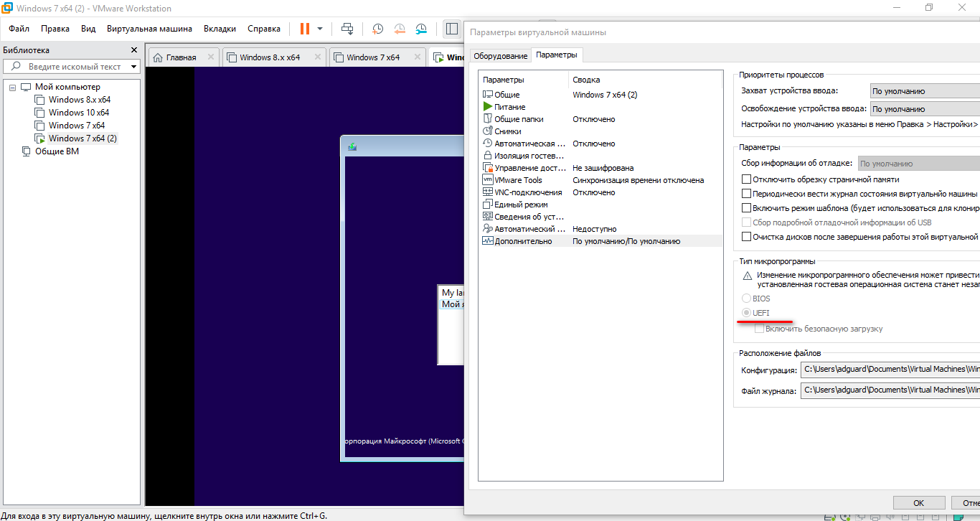980x521 pixels.
Task: Toggle the library sidebar view
Action: [x=451, y=29]
